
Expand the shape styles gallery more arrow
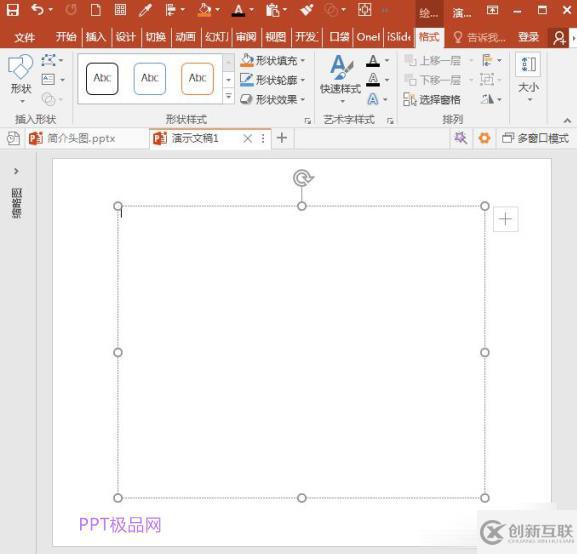click(x=228, y=96)
